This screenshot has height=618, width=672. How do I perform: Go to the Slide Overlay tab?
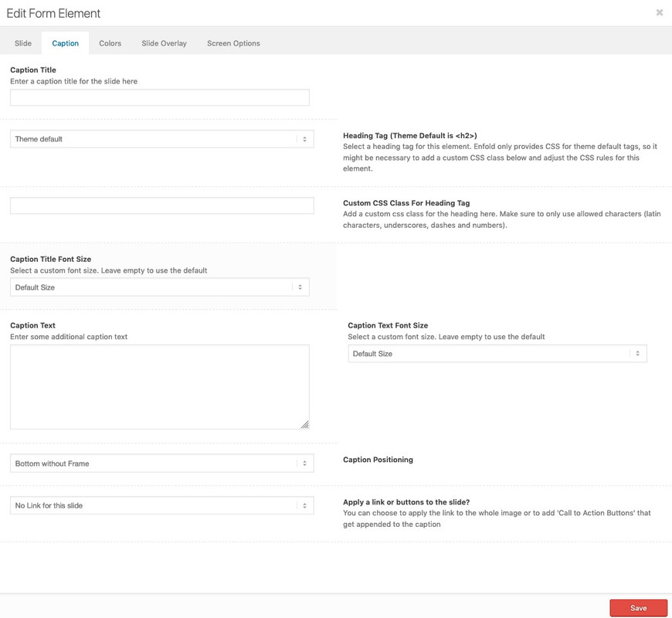tap(165, 43)
